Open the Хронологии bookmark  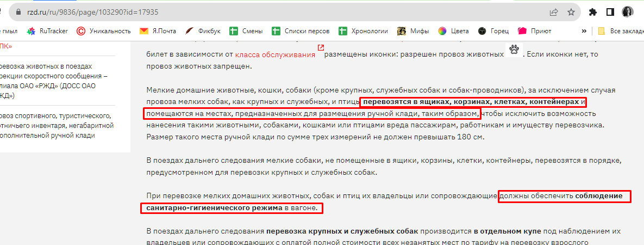364,31
